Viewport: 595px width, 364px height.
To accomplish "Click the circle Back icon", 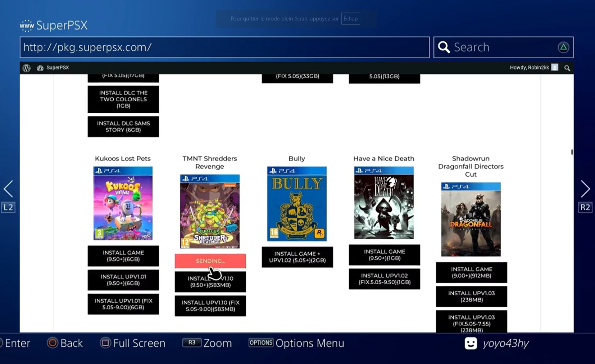I will tap(53, 343).
